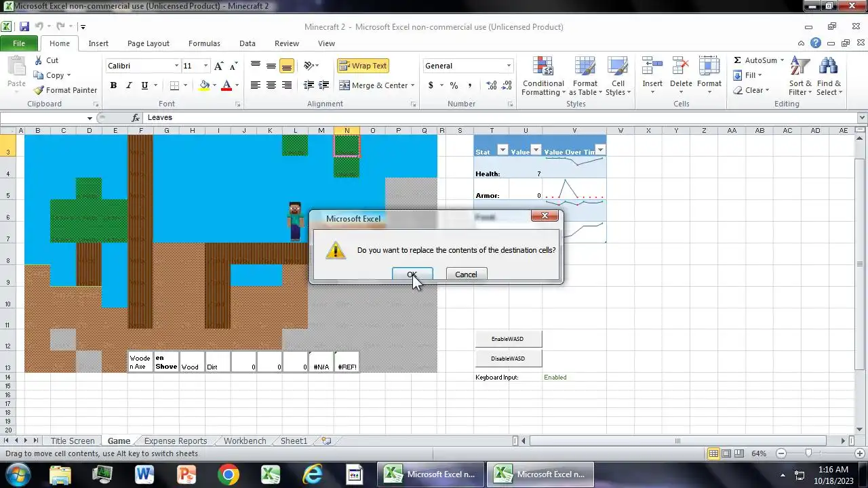This screenshot has height=488, width=868.
Task: Open the Value Over Time filter dropdown
Action: (600, 150)
